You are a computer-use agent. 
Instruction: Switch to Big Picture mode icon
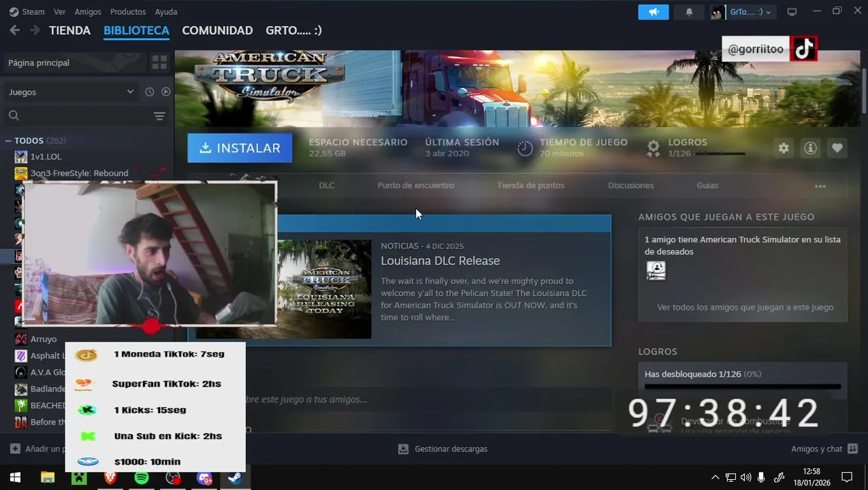(792, 12)
